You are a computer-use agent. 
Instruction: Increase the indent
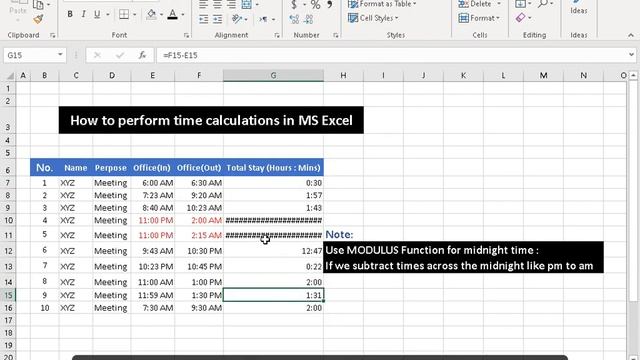click(217, 19)
